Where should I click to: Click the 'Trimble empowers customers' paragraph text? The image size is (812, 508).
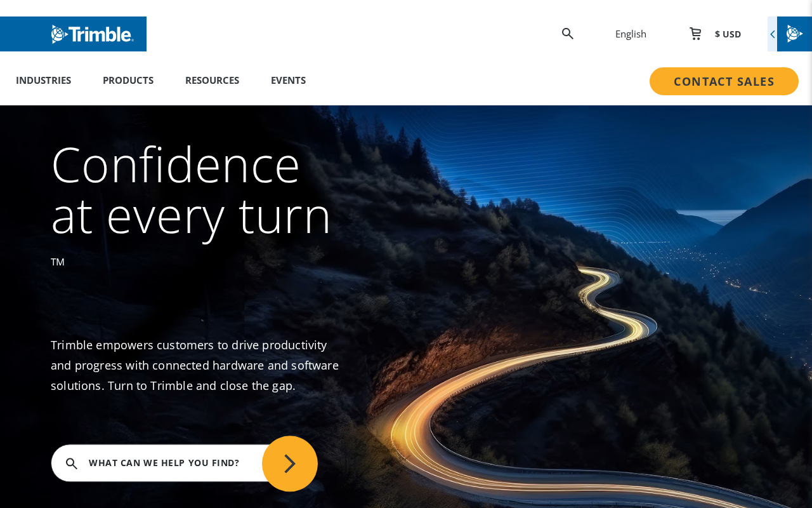195,365
